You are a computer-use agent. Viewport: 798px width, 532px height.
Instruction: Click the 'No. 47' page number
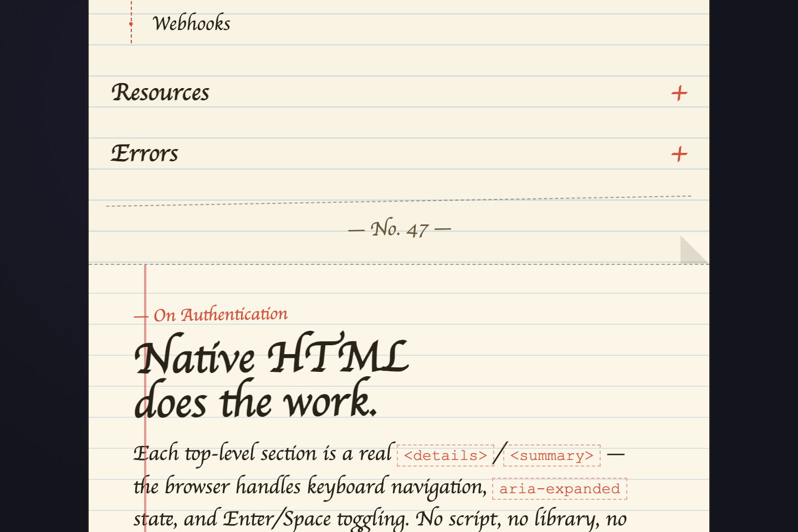coord(400,228)
